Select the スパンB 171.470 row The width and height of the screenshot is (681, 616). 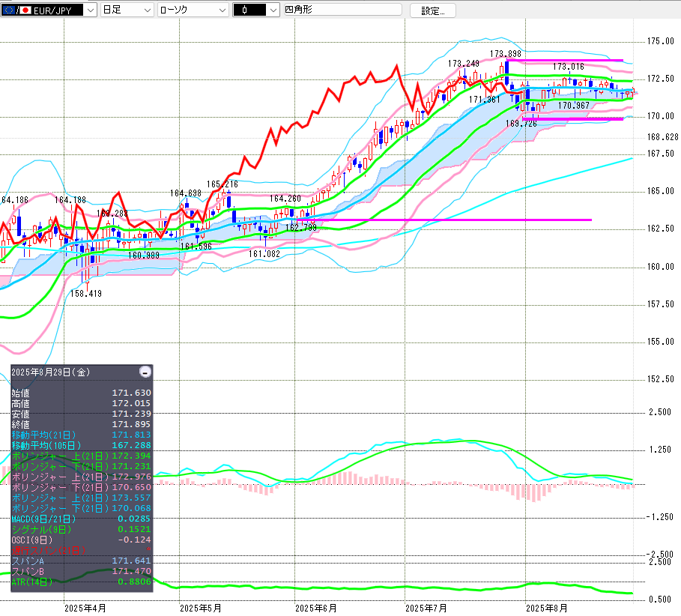[82, 571]
